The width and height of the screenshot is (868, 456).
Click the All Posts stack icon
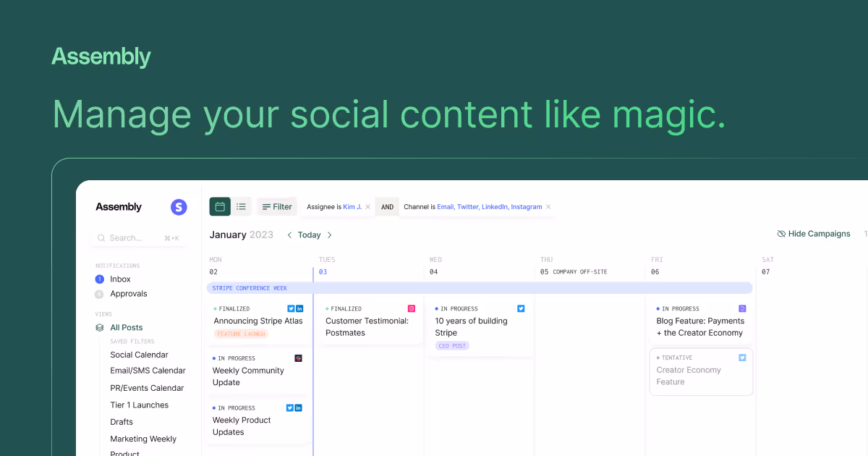100,327
